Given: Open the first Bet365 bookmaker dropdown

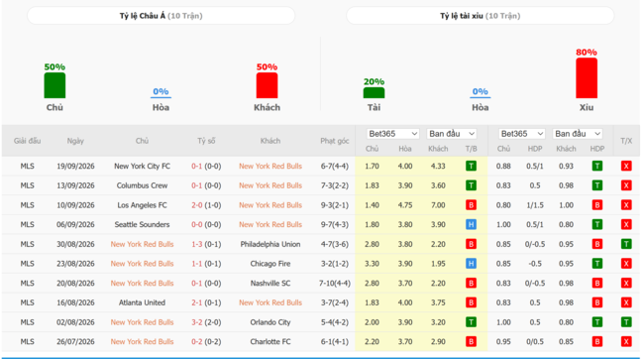Looking at the screenshot, I should tap(392, 134).
